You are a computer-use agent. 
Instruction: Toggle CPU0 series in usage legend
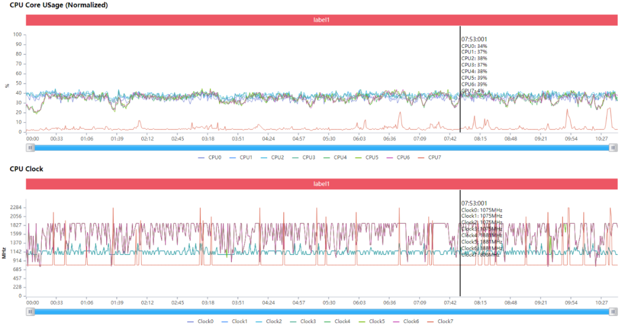[210, 158]
